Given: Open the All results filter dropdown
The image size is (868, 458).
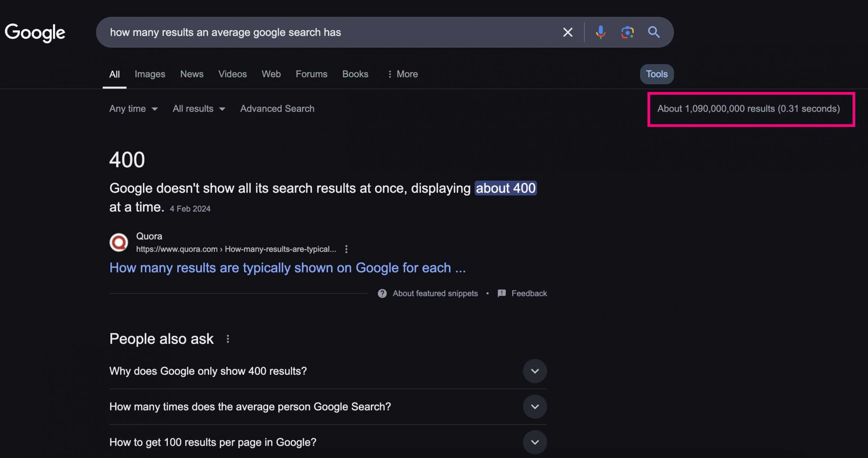Looking at the screenshot, I should pyautogui.click(x=198, y=109).
